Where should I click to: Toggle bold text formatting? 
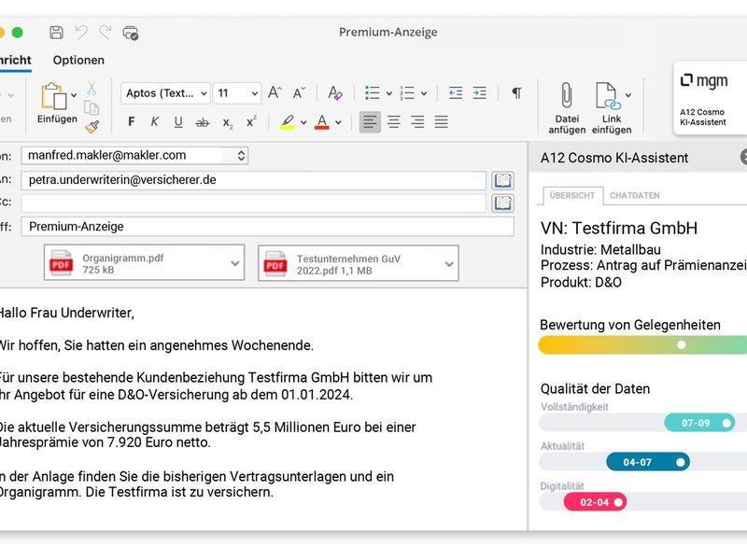[131, 121]
